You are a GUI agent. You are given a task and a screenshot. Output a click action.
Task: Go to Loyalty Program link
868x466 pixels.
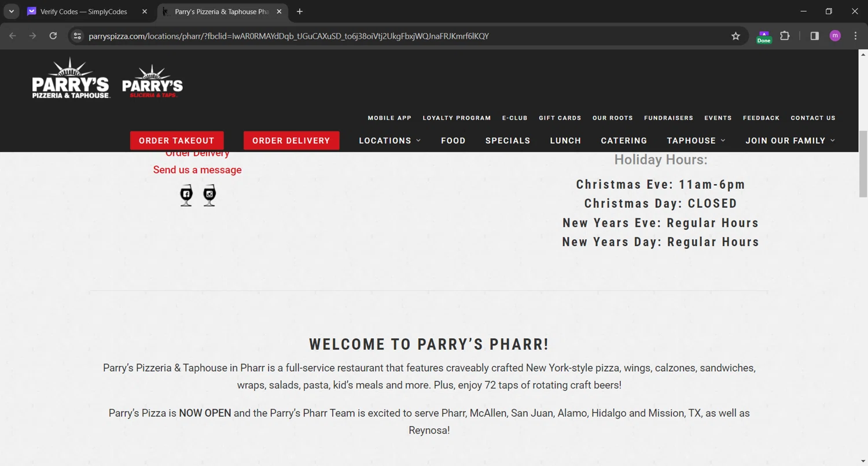click(x=457, y=118)
